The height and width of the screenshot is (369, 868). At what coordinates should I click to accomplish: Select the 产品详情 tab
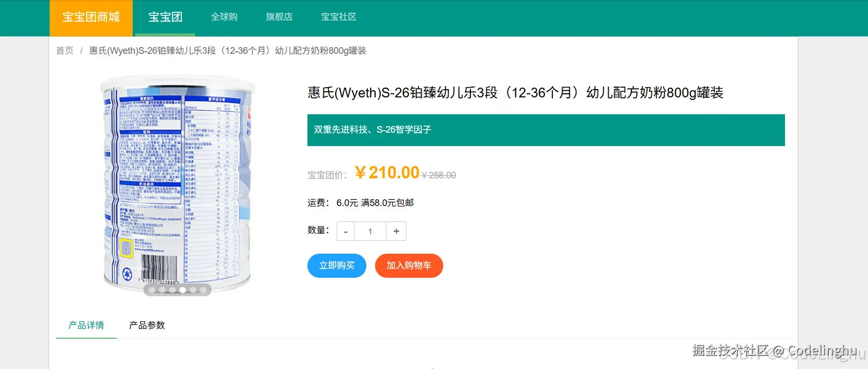(86, 325)
